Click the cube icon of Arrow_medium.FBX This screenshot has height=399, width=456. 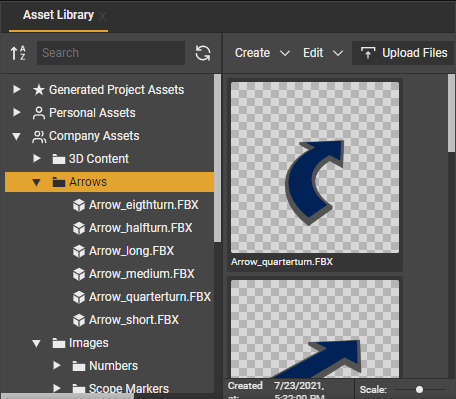coord(79,274)
